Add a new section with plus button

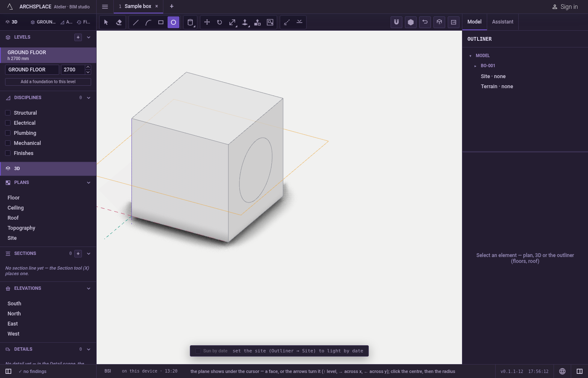click(78, 254)
